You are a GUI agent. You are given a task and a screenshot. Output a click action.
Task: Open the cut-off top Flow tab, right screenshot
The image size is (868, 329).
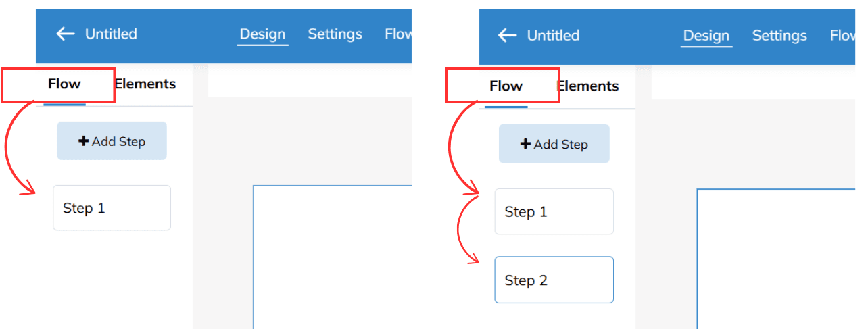pyautogui.click(x=842, y=35)
